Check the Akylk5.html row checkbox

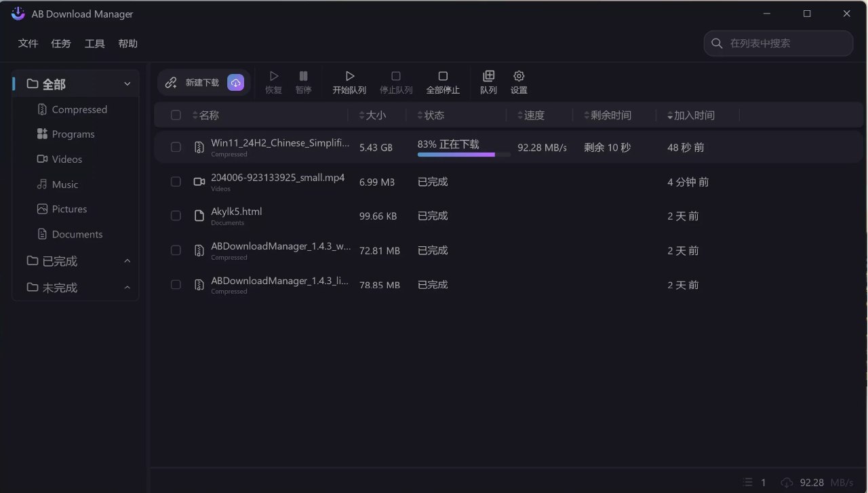tap(176, 216)
